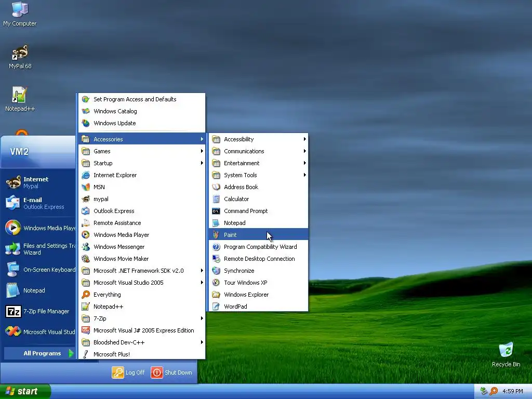Open Address Book entry
The image size is (532, 399).
(x=259, y=187)
